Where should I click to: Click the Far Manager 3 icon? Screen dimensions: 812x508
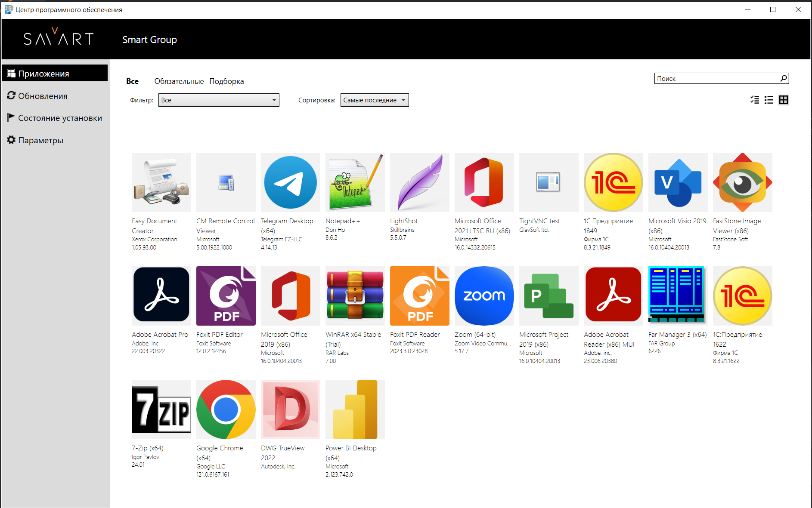pyautogui.click(x=678, y=296)
